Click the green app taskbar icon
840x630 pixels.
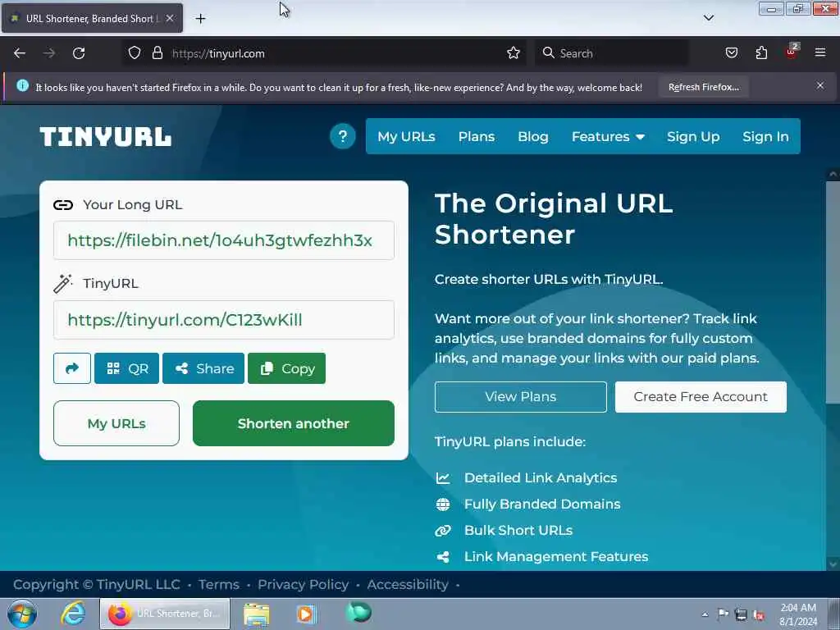coord(358,613)
